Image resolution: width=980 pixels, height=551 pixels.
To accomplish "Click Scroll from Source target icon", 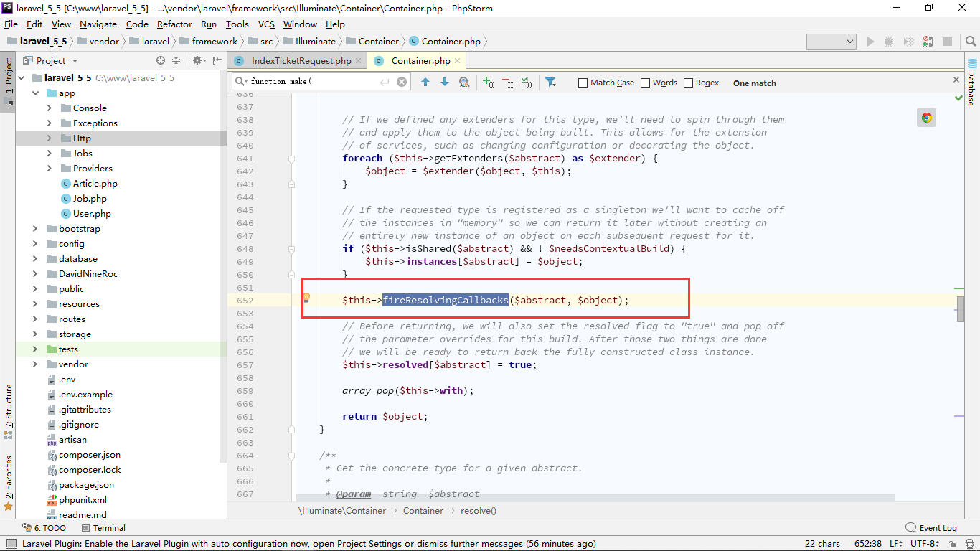I will pos(161,61).
